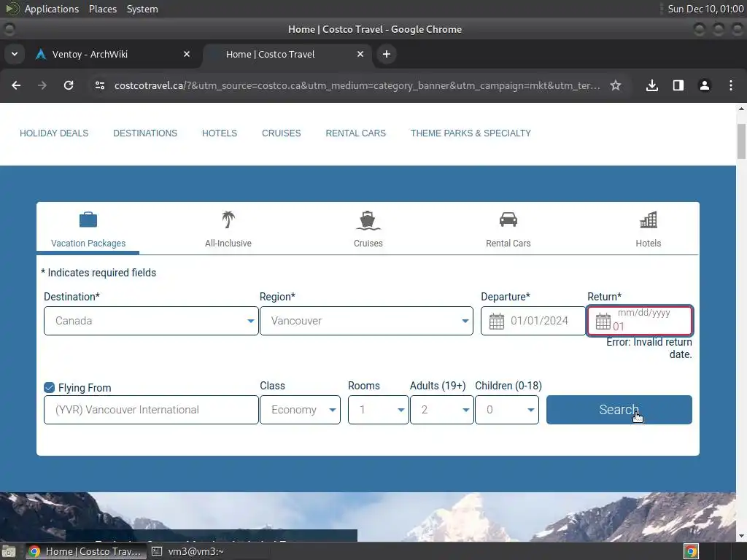Click the address bar URL
This screenshot has height=560, width=747.
[357, 85]
